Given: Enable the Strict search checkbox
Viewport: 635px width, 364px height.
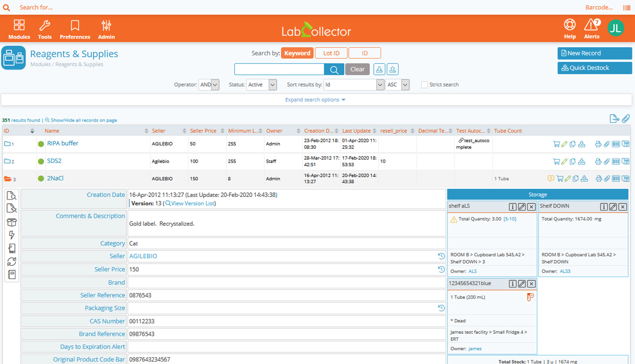Looking at the screenshot, I should [424, 85].
